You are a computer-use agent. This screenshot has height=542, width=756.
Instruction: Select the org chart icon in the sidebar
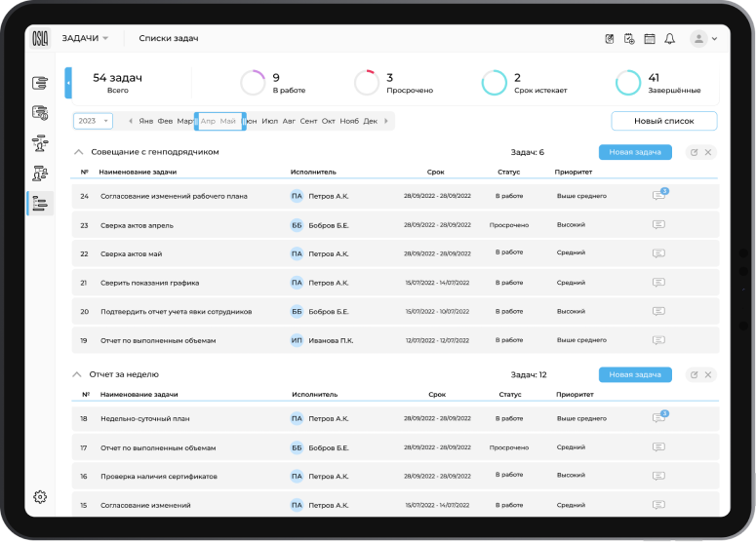40,143
